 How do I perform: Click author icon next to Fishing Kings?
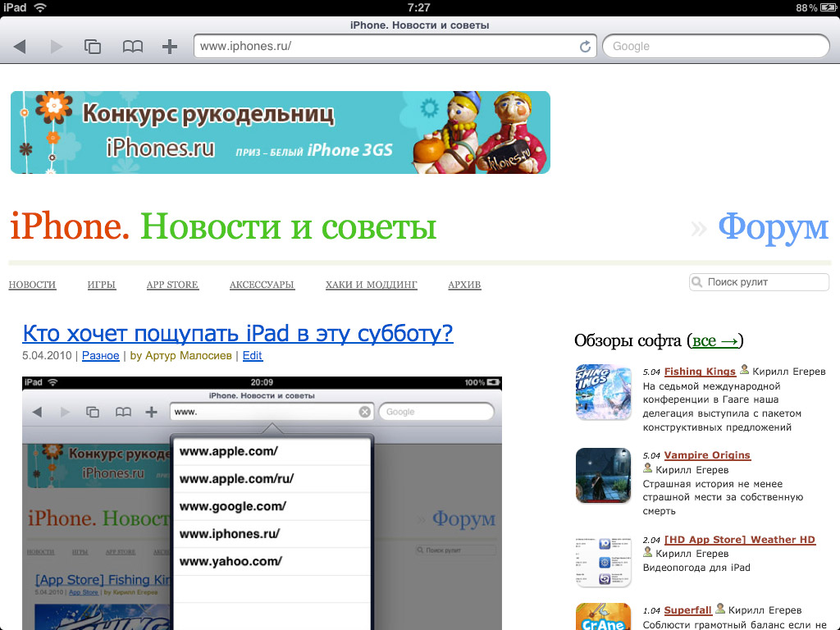pos(744,370)
